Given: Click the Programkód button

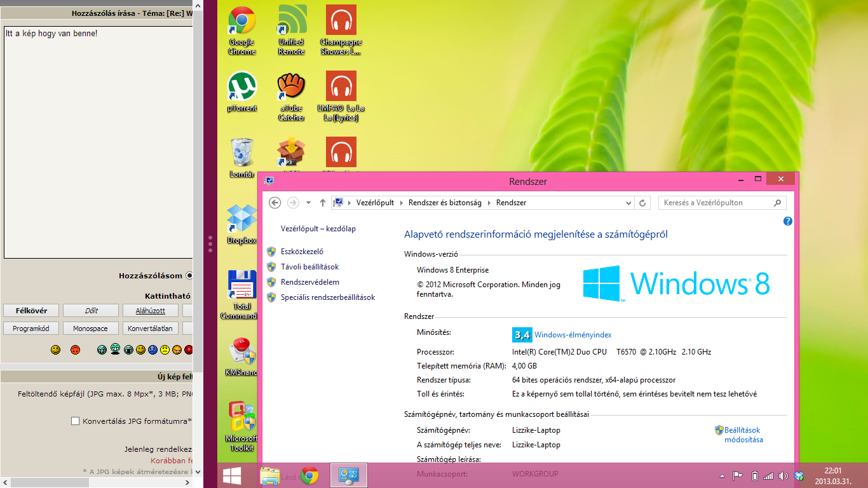Looking at the screenshot, I should 32,329.
